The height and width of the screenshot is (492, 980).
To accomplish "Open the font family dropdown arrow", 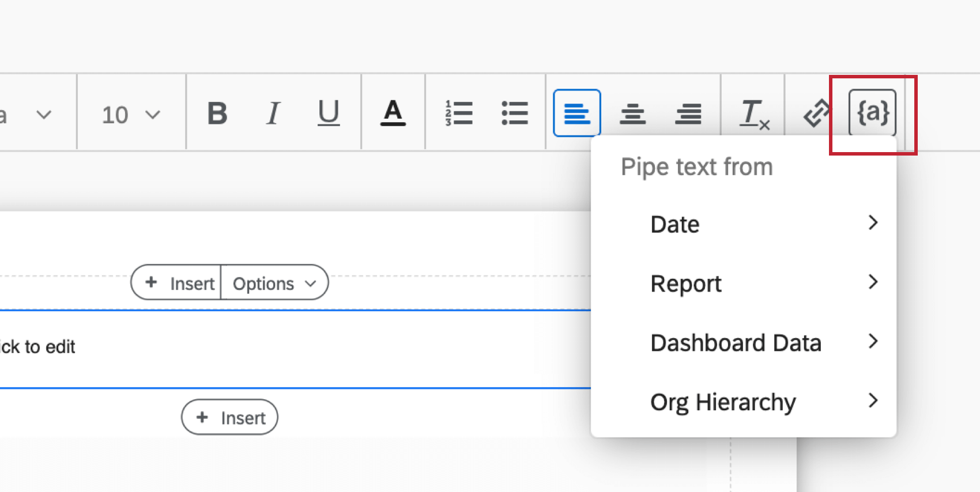I will click(x=44, y=115).
